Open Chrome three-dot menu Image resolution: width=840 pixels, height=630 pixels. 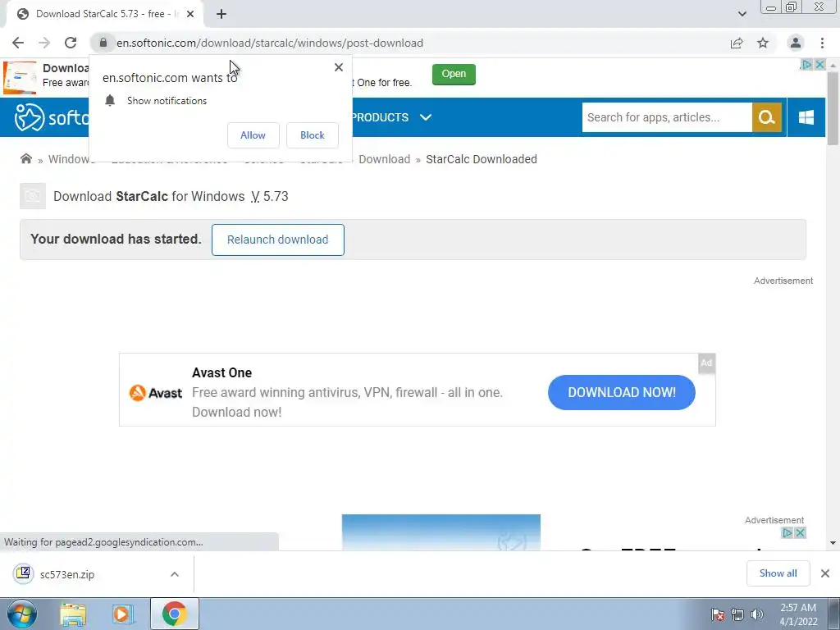822,43
